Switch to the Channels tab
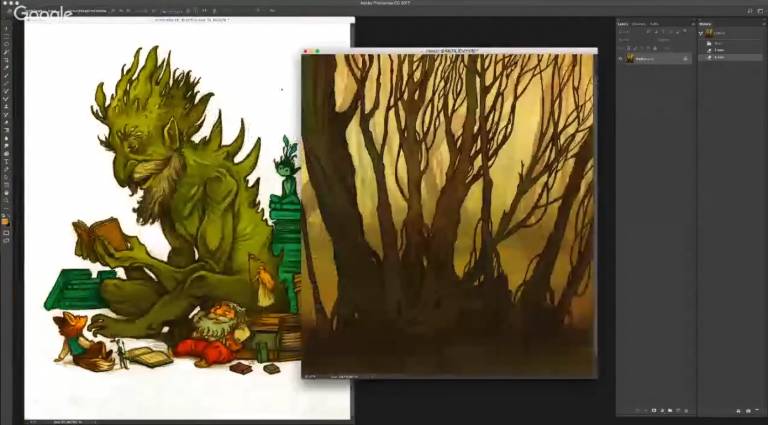 [638, 23]
